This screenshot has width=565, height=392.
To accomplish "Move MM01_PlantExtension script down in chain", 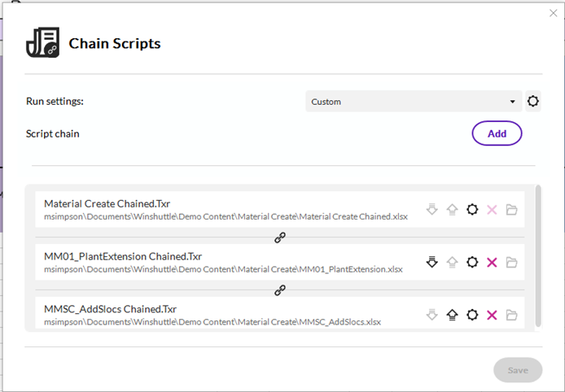I will [432, 262].
